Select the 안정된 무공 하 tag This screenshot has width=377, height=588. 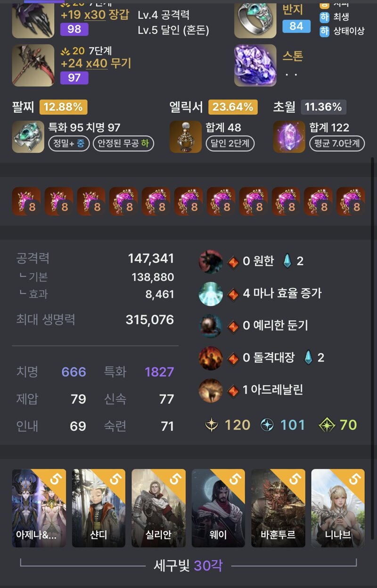click(x=123, y=143)
